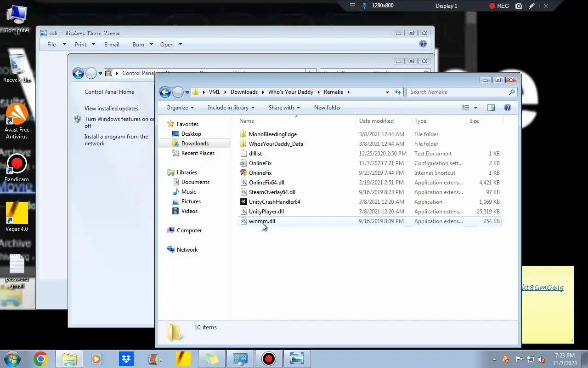
Task: Click Downloads in the address breadcrumb
Action: coord(244,92)
